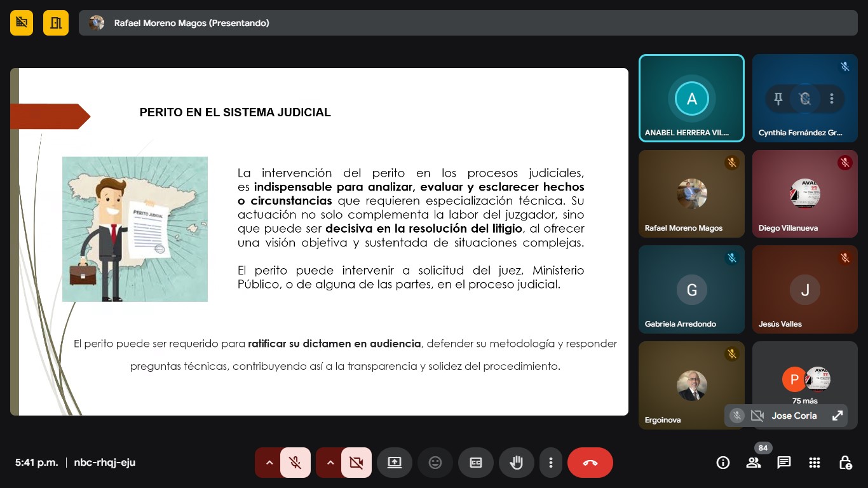Toggle closed captions with the CC button
The height and width of the screenshot is (488, 868).
pos(476,463)
